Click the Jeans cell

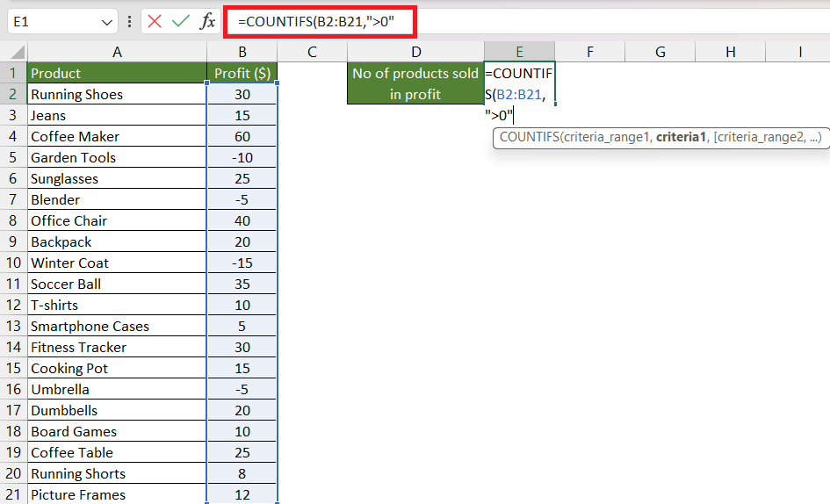click(117, 115)
